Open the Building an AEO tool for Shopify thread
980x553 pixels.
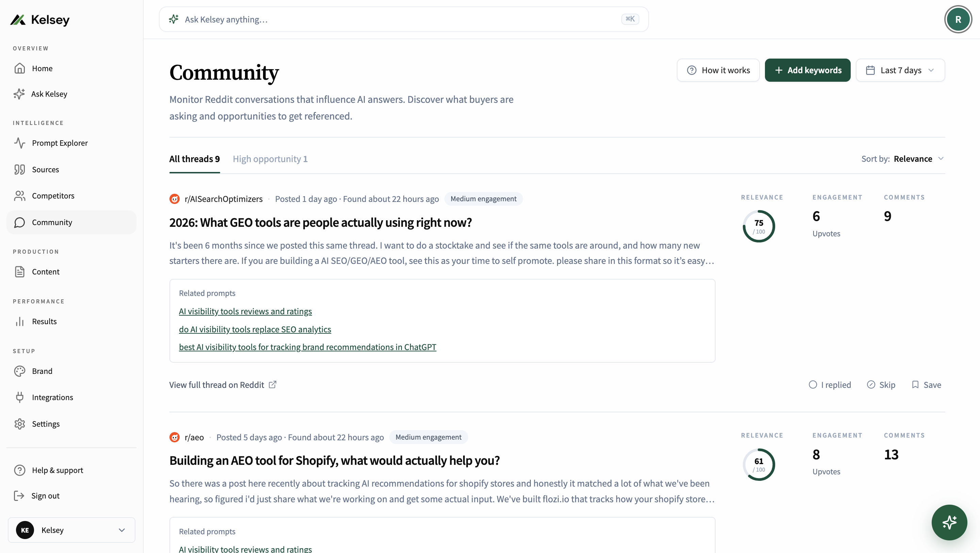pos(334,460)
